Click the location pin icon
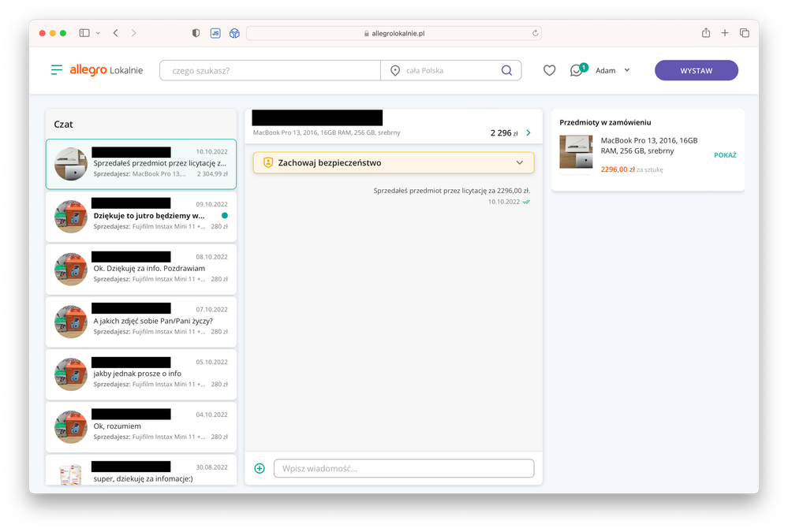This screenshot has height=532, width=788. tap(395, 71)
